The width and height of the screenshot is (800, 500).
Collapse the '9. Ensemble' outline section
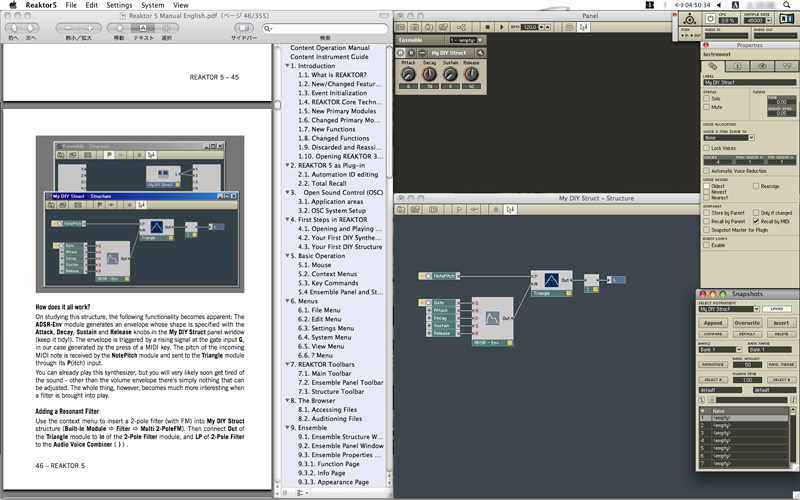click(x=287, y=428)
